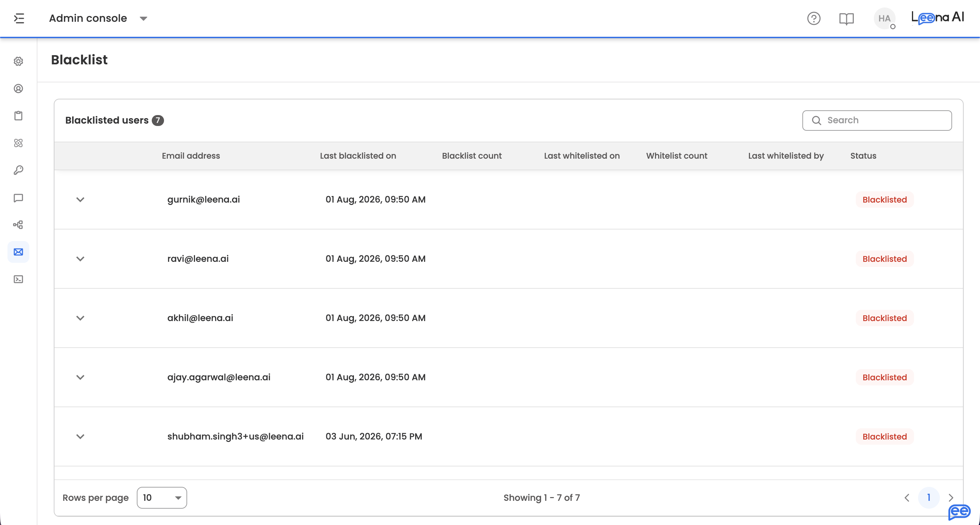
Task: Focus the Search input field
Action: [x=877, y=120]
